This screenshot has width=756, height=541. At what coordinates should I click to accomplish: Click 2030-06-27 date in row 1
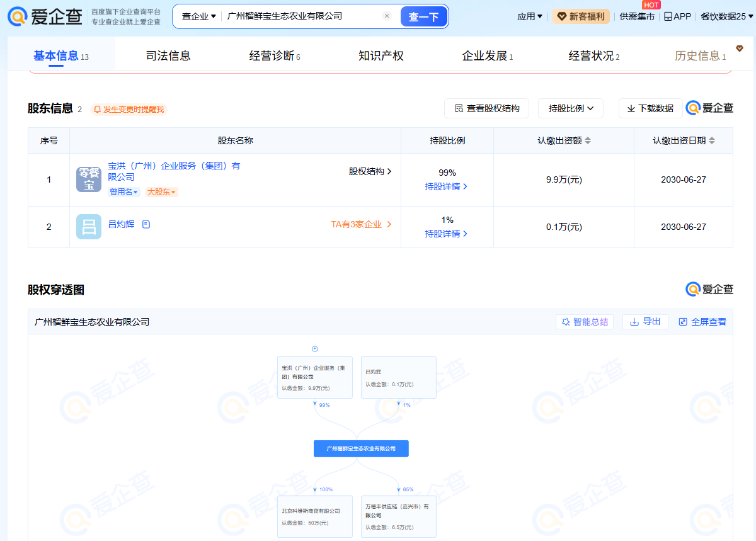point(684,179)
